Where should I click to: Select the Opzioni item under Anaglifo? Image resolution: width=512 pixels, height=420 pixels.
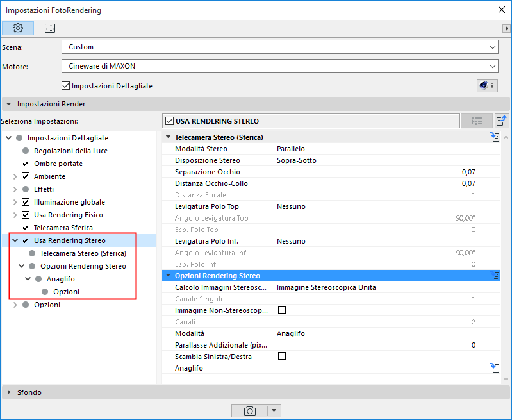click(66, 292)
